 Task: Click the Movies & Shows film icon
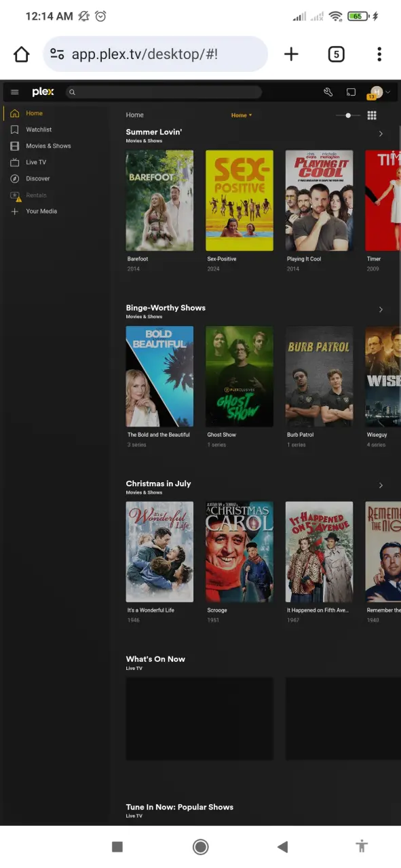[x=15, y=146]
